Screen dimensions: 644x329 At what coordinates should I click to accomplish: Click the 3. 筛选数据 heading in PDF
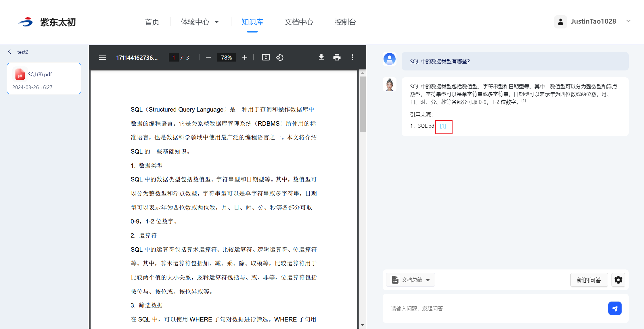pyautogui.click(x=147, y=305)
